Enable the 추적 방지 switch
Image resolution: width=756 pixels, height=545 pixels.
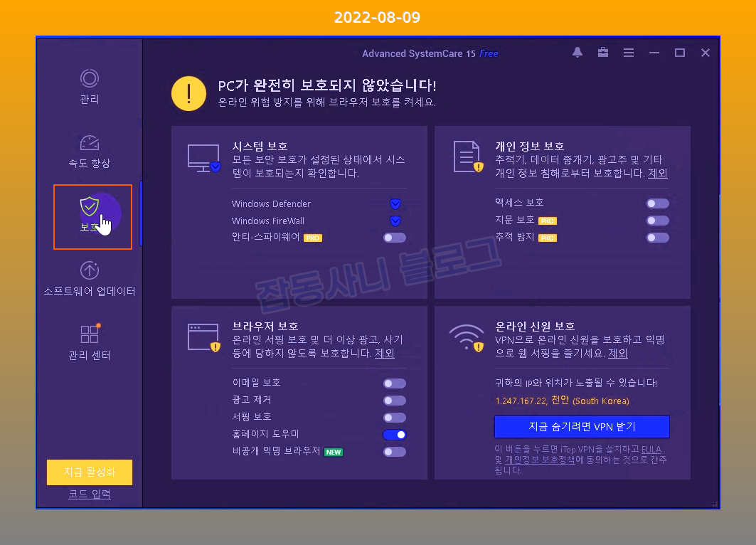point(658,238)
